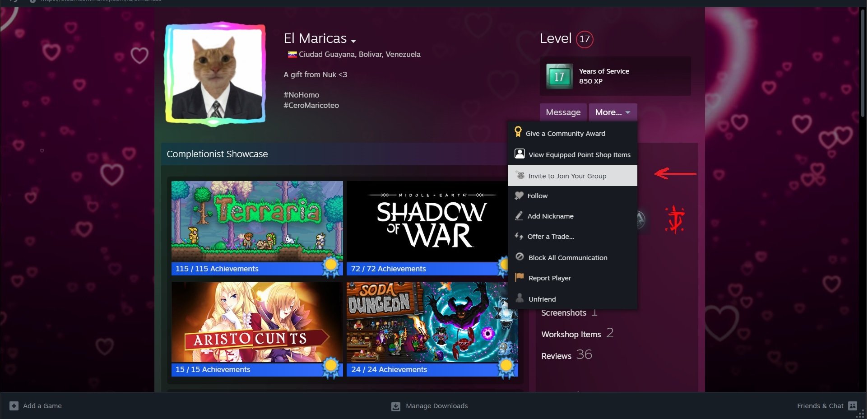
Task: Click the Follow heart icon
Action: pyautogui.click(x=519, y=196)
